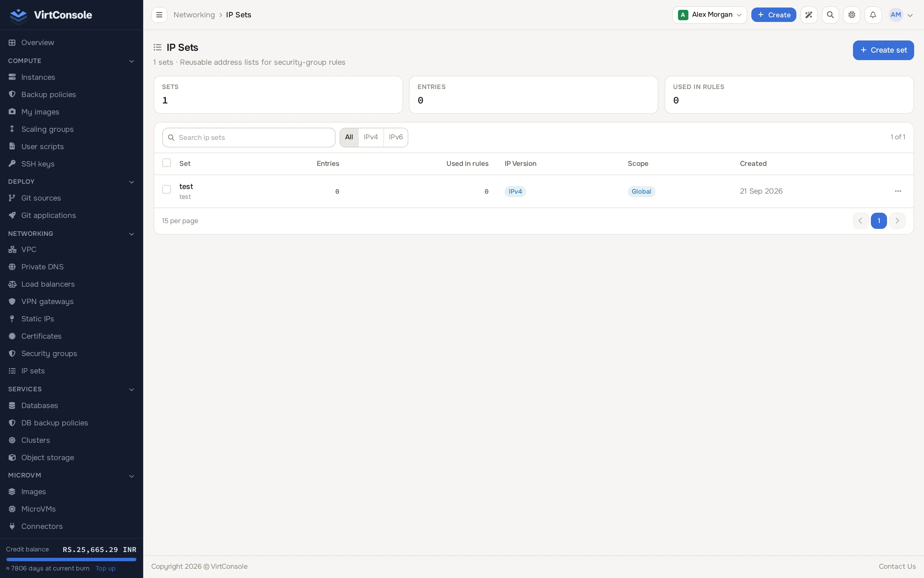Screen dimensions: 924x578
Task: Filter sets by IPv6
Action: [396, 137]
